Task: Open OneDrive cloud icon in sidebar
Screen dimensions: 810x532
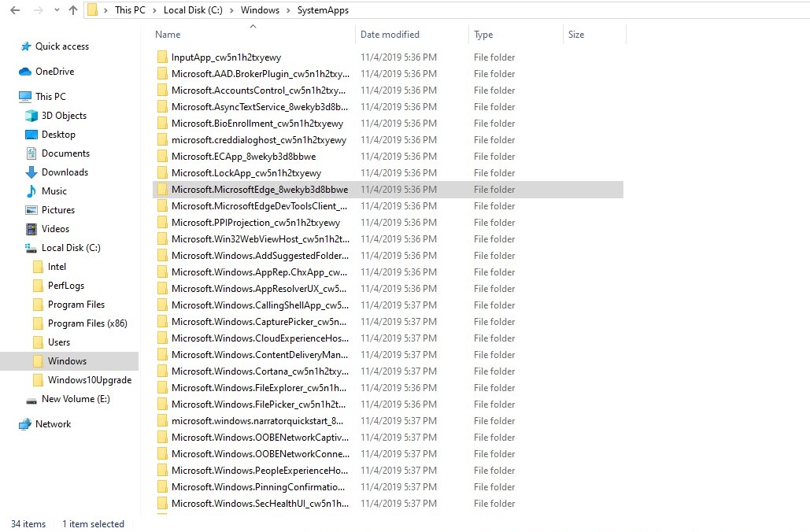Action: pyautogui.click(x=25, y=72)
